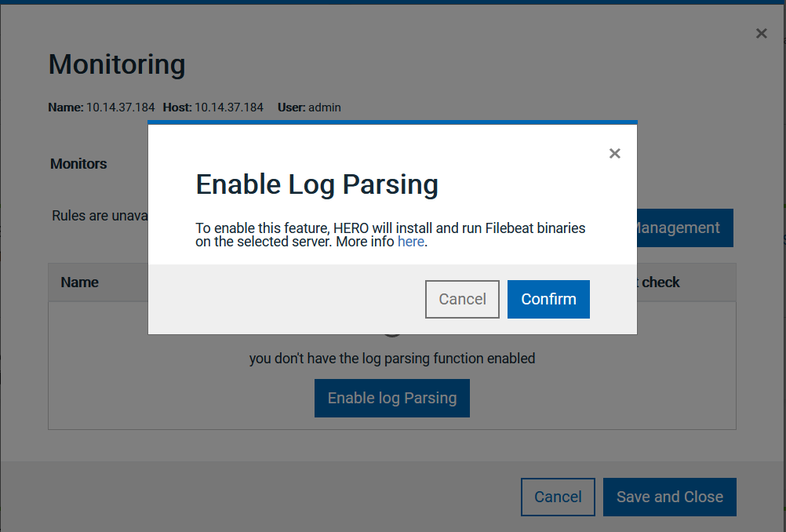Cancel the Enable Log Parsing dialog

pos(462,299)
